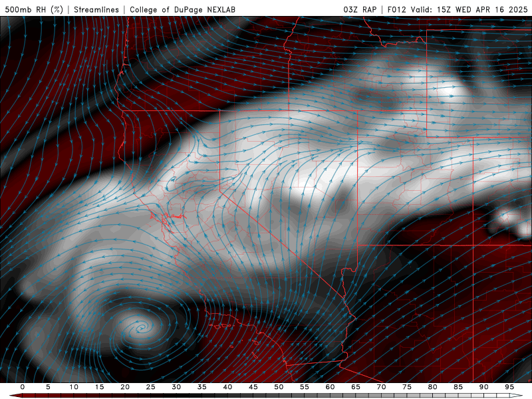Click the "500mb RH (%)" title text
The image size is (532, 399).
pos(34,9)
